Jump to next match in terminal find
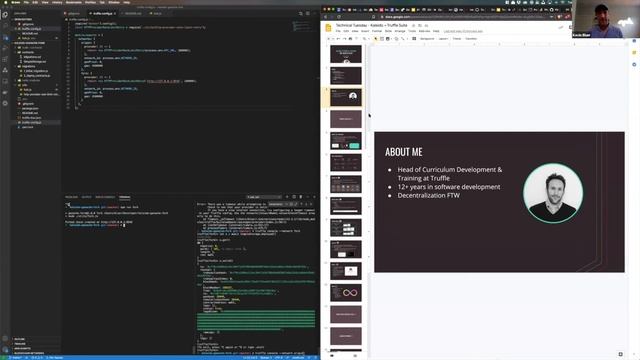 click(x=306, y=204)
